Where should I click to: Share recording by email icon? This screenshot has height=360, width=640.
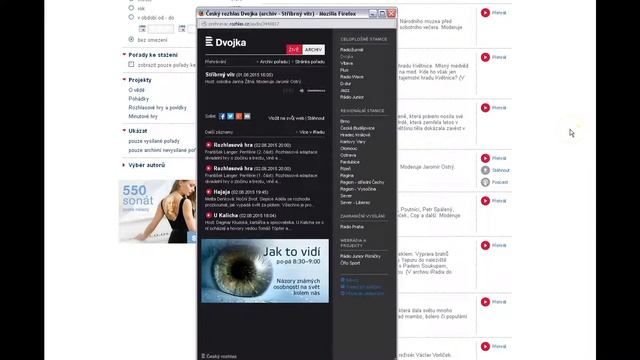point(247,116)
